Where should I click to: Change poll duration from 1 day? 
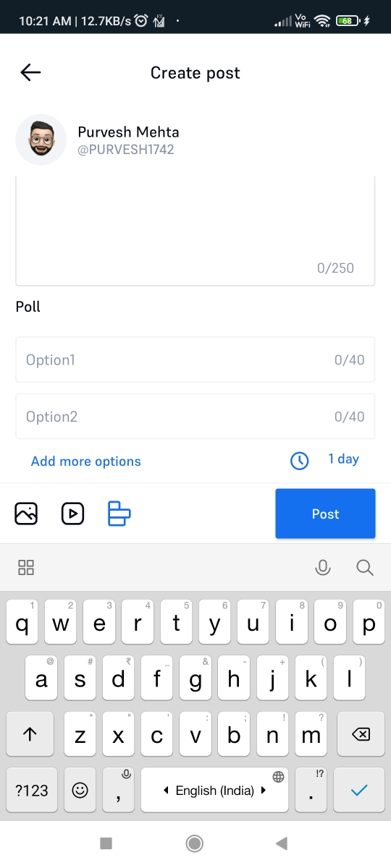(x=343, y=459)
